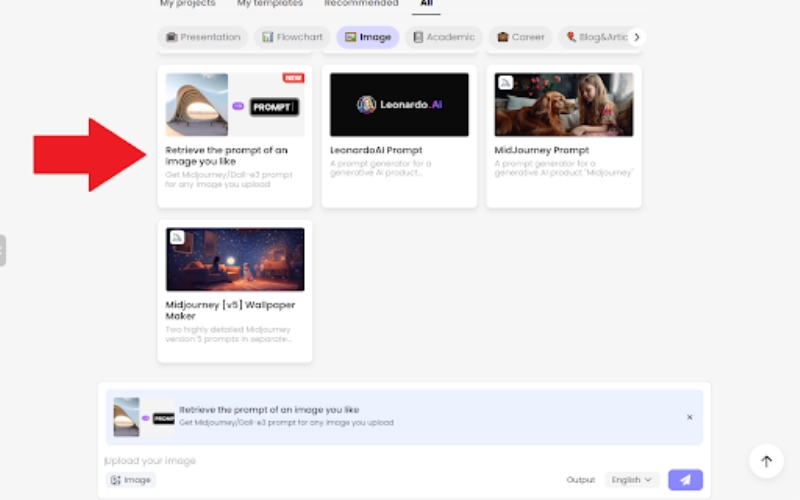Open the MidJourney Prompt template card
The height and width of the screenshot is (500, 800).
(564, 135)
